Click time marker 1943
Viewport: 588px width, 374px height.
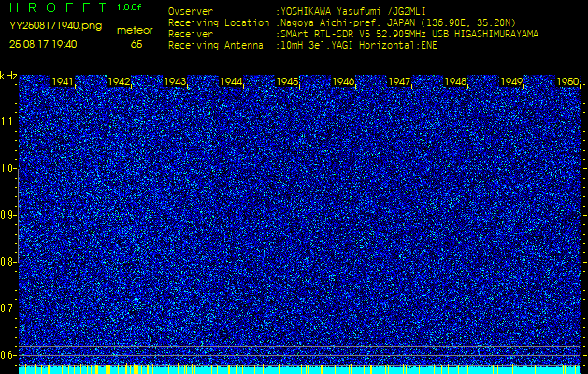pos(175,81)
